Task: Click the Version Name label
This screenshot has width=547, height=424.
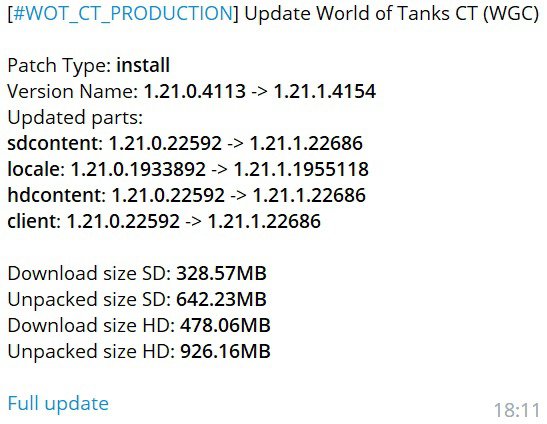Action: click(73, 91)
